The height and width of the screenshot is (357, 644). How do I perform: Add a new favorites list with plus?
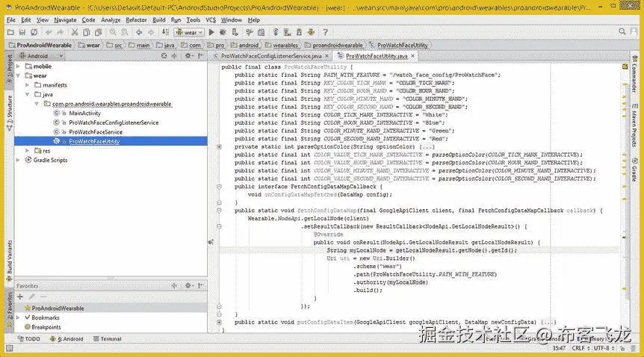coord(19,297)
